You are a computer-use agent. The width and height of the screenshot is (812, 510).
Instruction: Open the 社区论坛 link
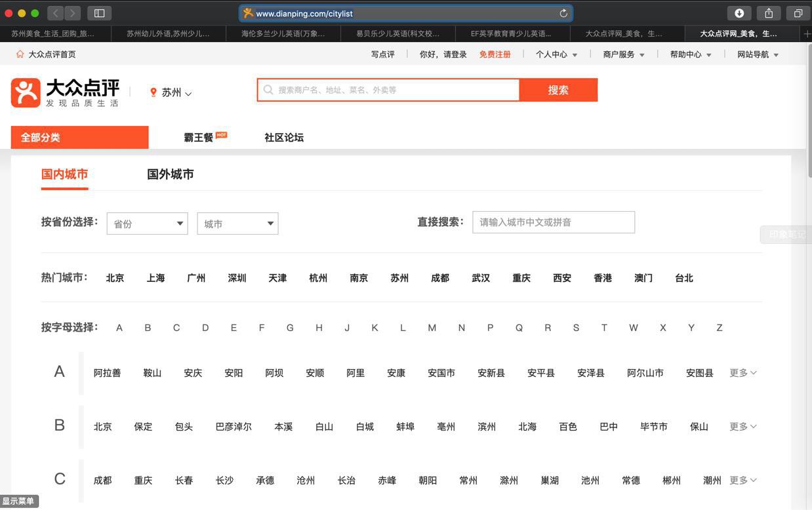[x=284, y=138]
